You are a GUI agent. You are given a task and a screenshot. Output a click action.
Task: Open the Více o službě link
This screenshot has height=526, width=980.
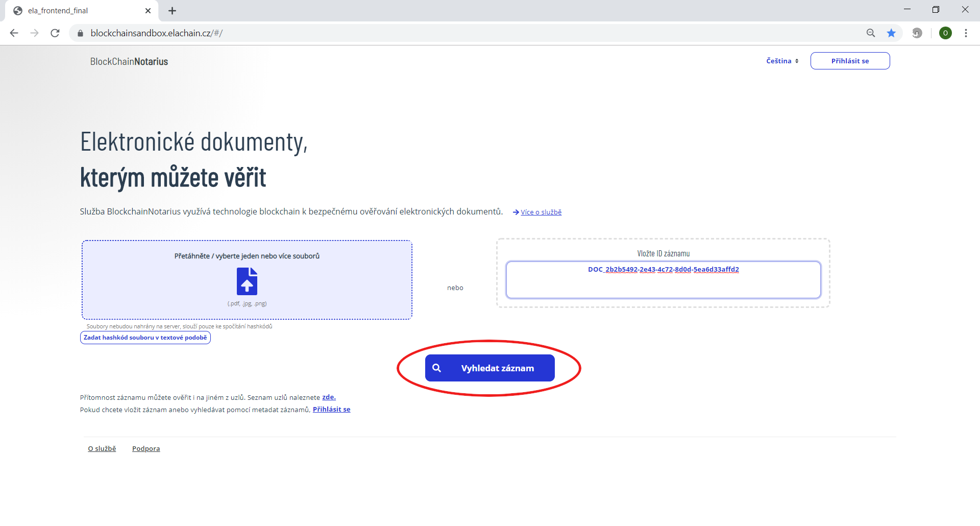541,212
